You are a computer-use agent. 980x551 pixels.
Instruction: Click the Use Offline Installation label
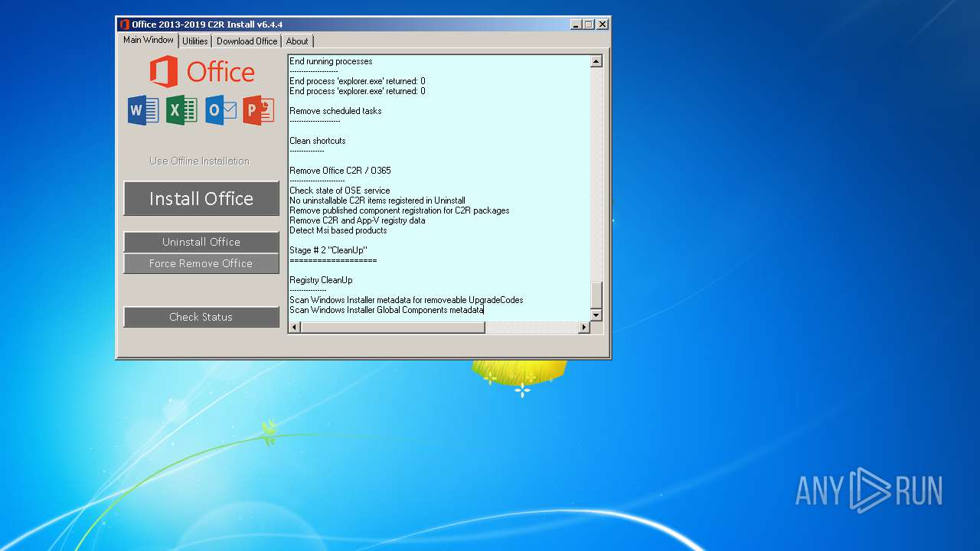point(199,161)
